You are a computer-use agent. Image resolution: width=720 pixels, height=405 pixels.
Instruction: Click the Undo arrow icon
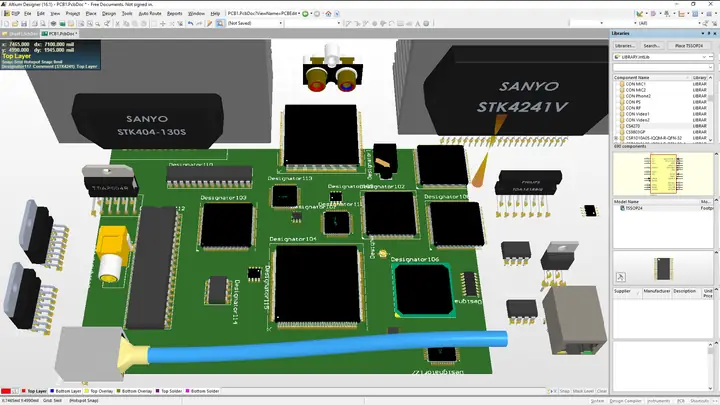point(191,23)
